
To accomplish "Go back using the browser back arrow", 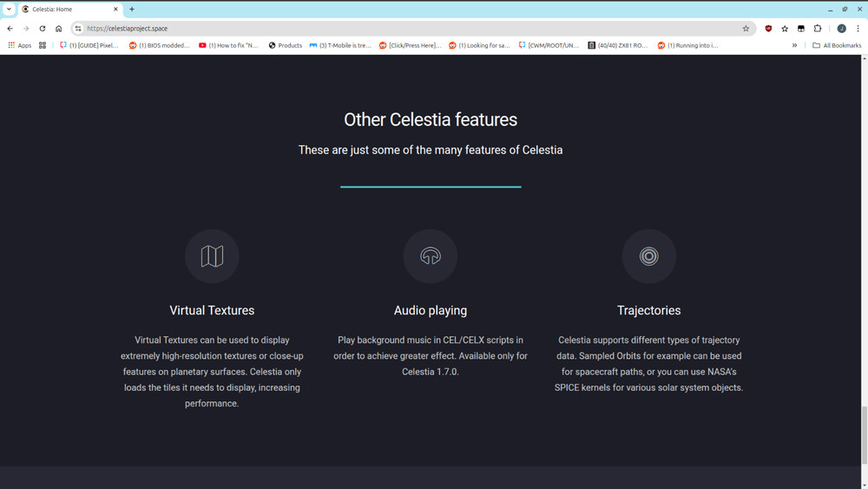I will 10,29.
